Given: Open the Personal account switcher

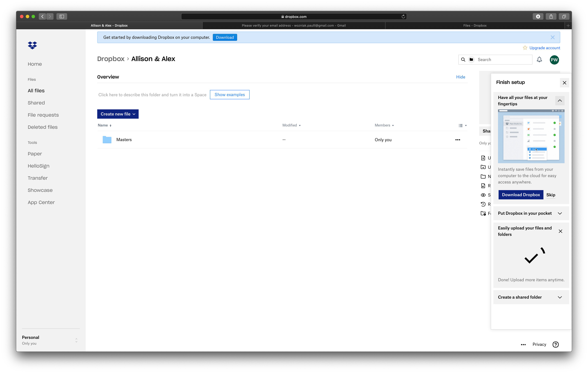Looking at the screenshot, I should coord(51,340).
